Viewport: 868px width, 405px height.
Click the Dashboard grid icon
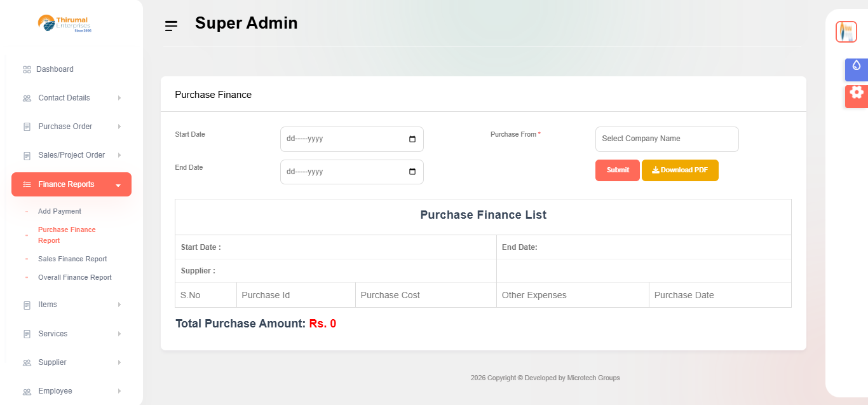(x=27, y=69)
